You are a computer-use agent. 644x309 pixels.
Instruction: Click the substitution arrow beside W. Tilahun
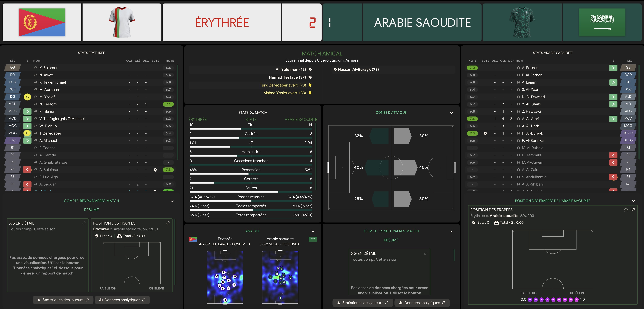point(27,126)
